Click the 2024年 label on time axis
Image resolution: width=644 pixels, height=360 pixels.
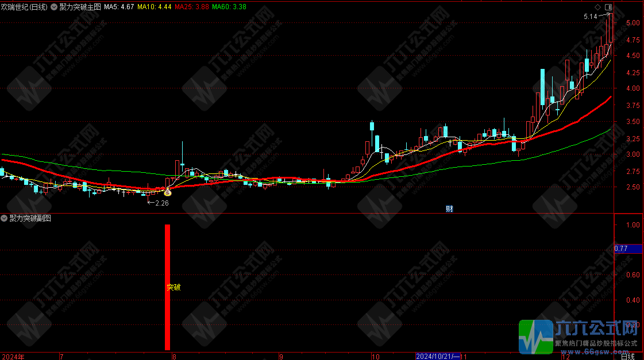13,356
